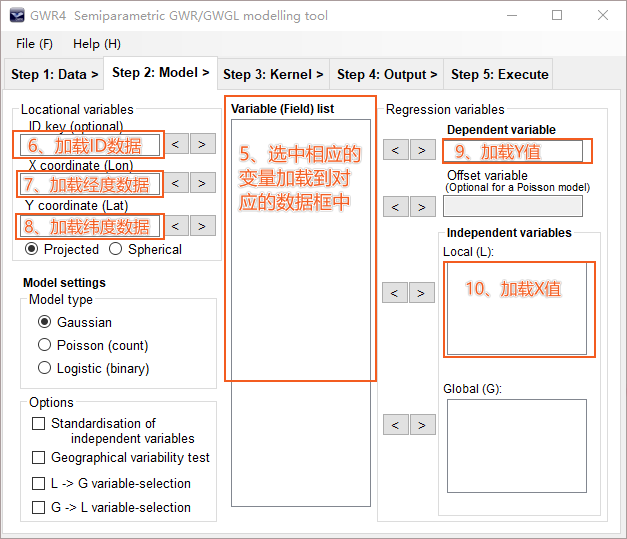
Task: Click inside the Local (L) list box
Action: click(517, 308)
